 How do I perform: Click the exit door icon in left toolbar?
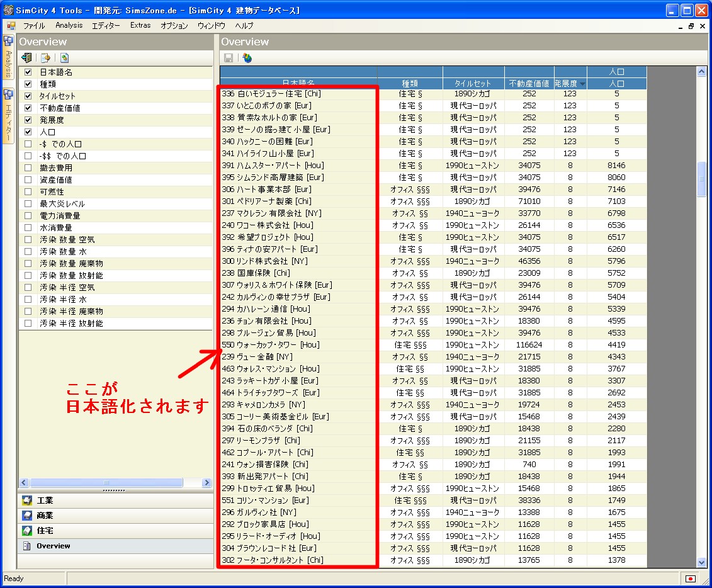[x=26, y=58]
